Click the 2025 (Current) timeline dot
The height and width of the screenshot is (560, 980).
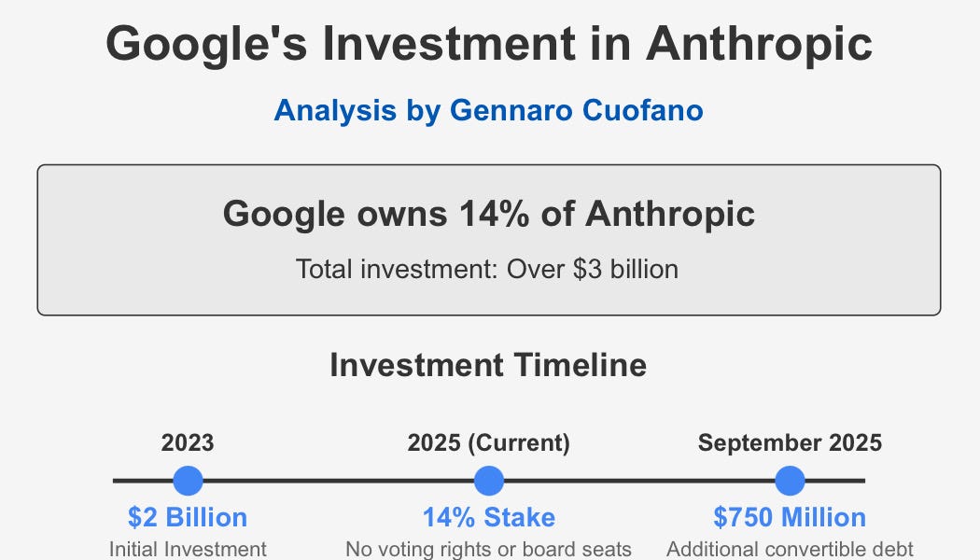coord(489,481)
